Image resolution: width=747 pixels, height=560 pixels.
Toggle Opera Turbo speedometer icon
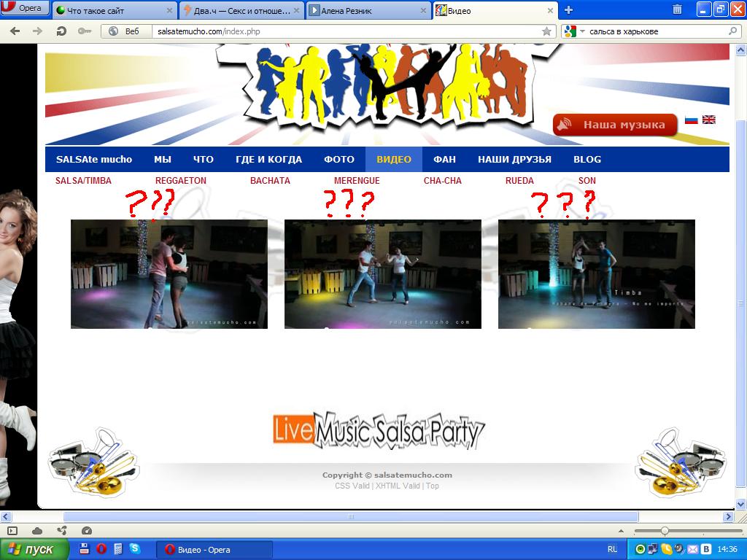[87, 531]
